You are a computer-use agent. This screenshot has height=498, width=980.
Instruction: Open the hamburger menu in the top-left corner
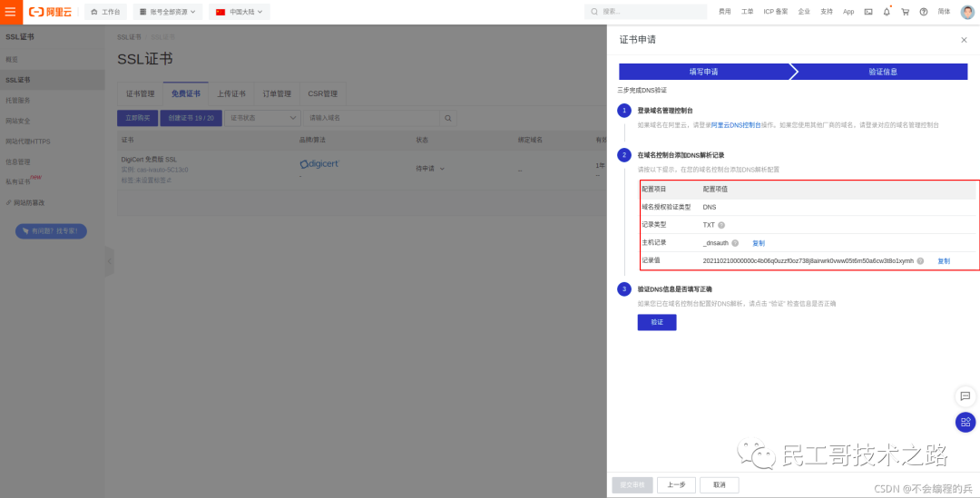[x=11, y=12]
